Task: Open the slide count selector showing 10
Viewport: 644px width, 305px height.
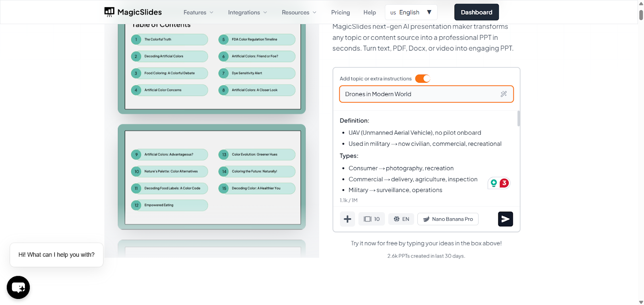Action: [x=372, y=219]
